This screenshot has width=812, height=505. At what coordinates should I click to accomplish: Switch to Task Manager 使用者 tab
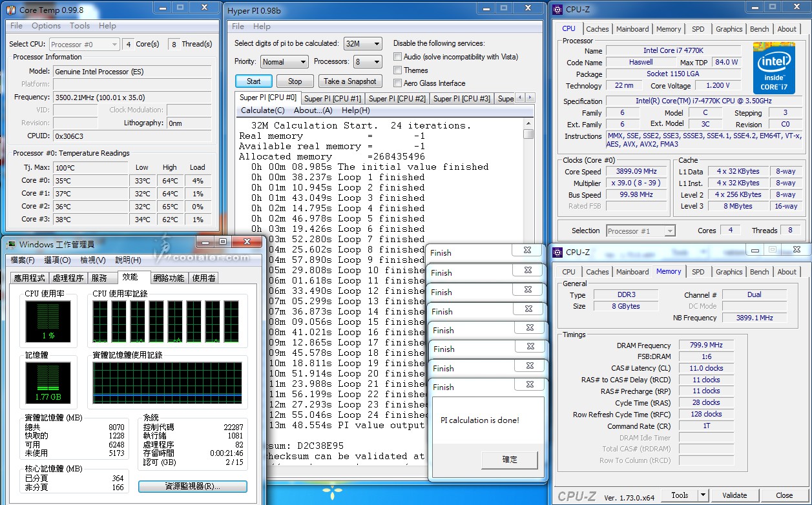[x=203, y=278]
